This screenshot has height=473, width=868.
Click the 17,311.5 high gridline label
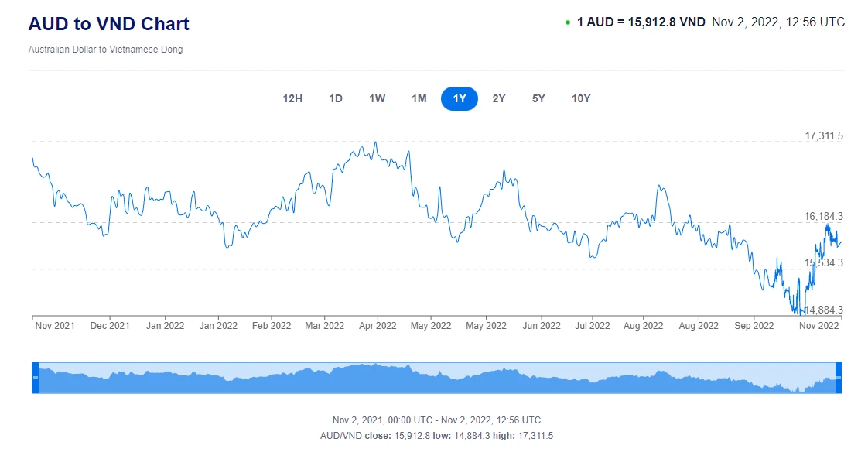pyautogui.click(x=824, y=136)
